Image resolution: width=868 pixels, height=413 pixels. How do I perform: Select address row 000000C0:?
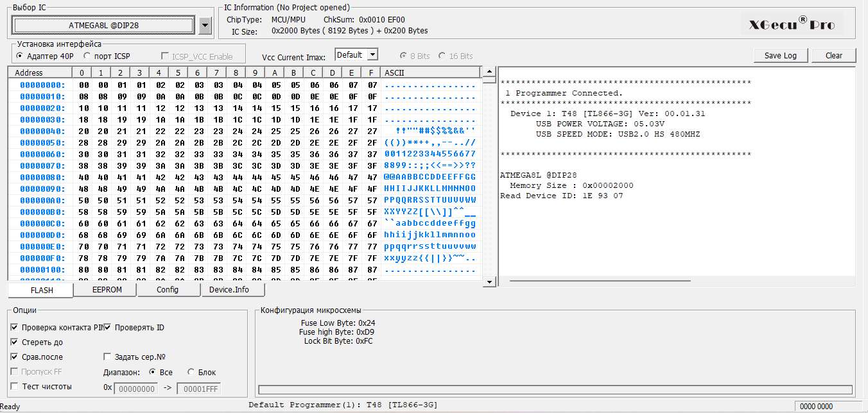pyautogui.click(x=43, y=224)
